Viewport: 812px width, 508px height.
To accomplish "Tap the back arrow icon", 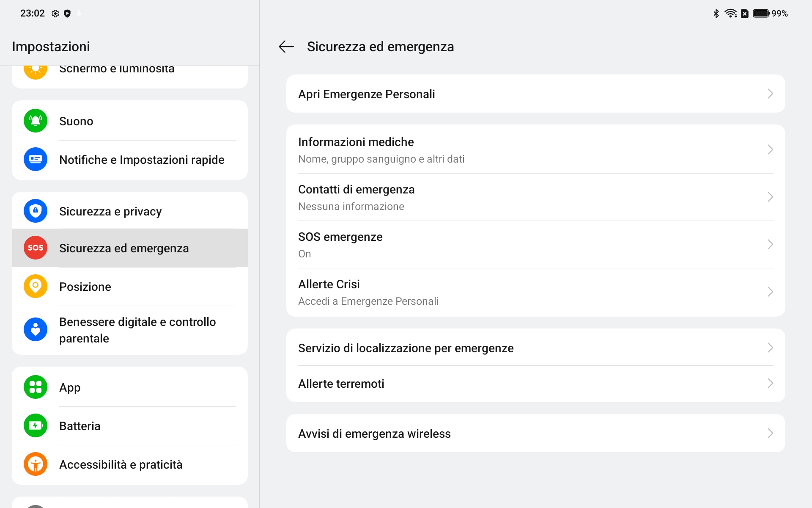I will pos(286,47).
